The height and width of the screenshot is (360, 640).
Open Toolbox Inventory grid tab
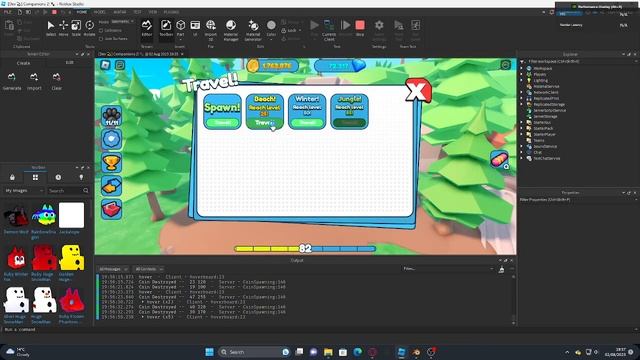[x=35, y=177]
